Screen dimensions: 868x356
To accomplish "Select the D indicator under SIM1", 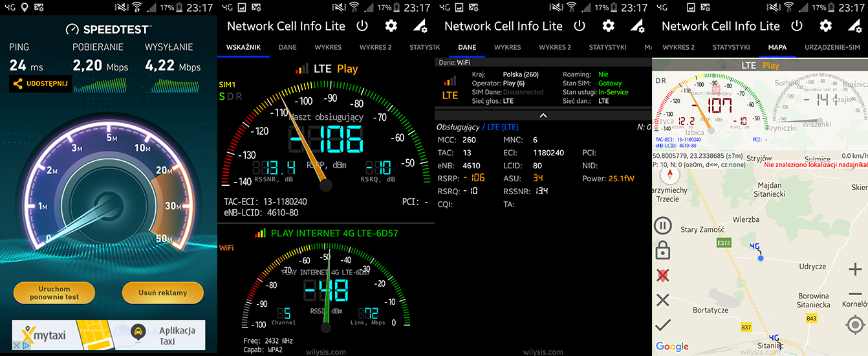I will pyautogui.click(x=230, y=96).
